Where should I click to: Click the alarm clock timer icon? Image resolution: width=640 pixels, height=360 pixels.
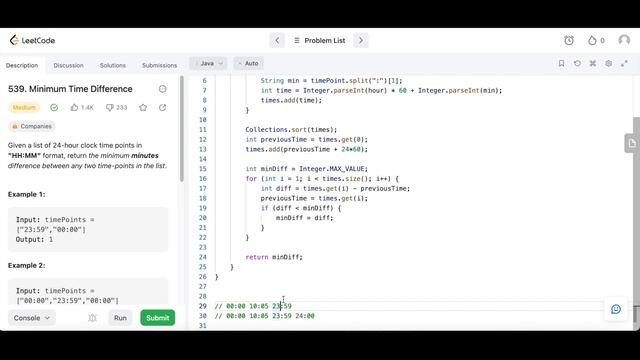point(569,40)
